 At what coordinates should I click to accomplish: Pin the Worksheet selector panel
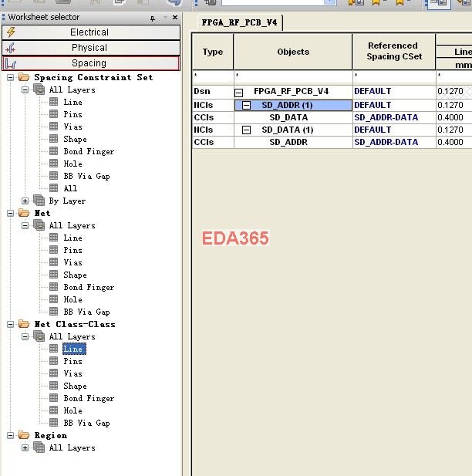[x=153, y=19]
